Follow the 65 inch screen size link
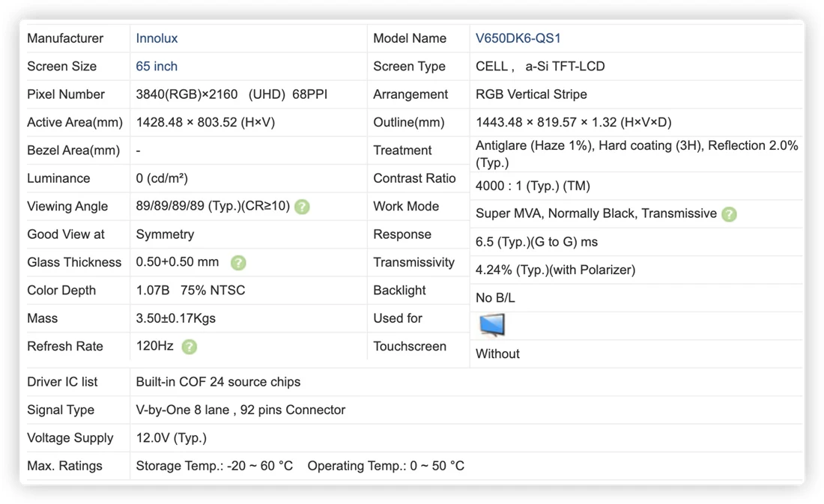Viewport: 824px width, 504px height. click(x=157, y=66)
